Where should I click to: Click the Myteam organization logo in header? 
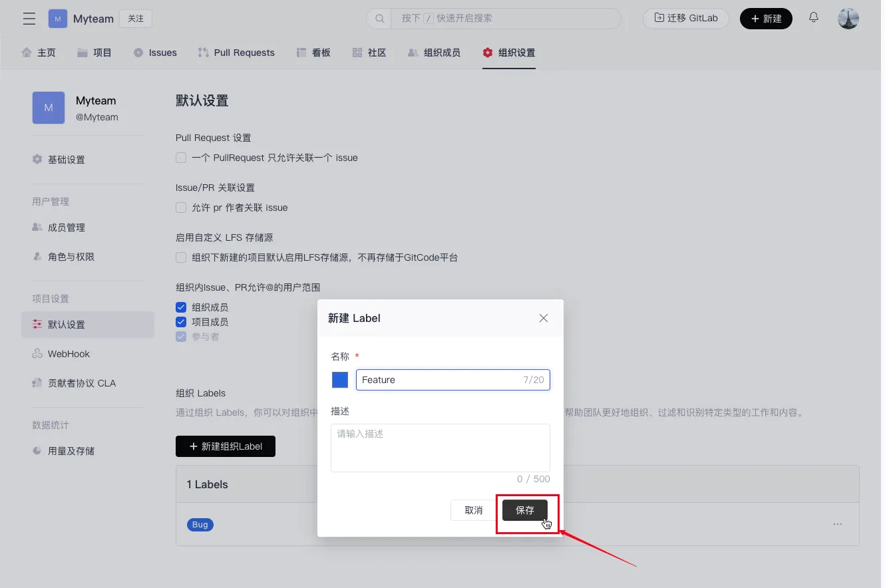coord(58,19)
